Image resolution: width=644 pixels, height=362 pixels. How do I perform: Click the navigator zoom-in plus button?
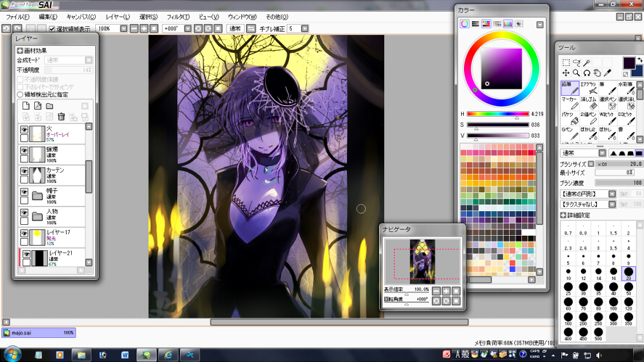click(x=446, y=291)
